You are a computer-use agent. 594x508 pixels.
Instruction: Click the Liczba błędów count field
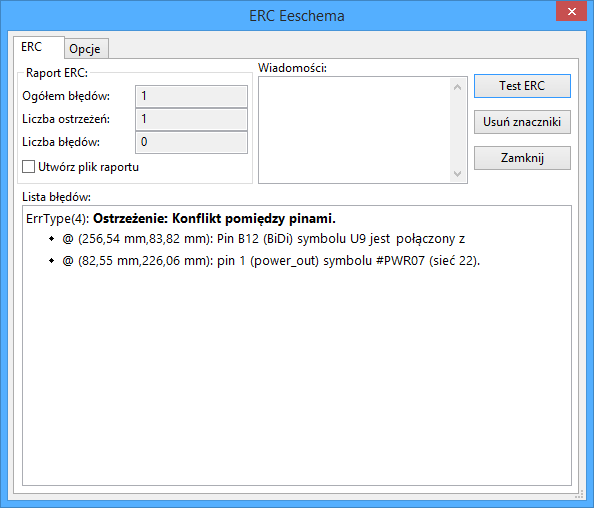[191, 142]
